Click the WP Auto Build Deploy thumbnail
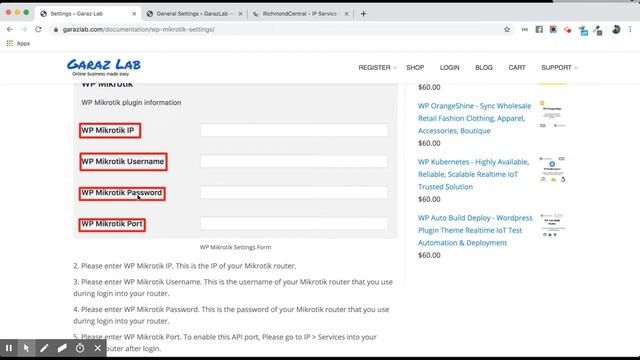The width and height of the screenshot is (640, 360). tap(553, 225)
